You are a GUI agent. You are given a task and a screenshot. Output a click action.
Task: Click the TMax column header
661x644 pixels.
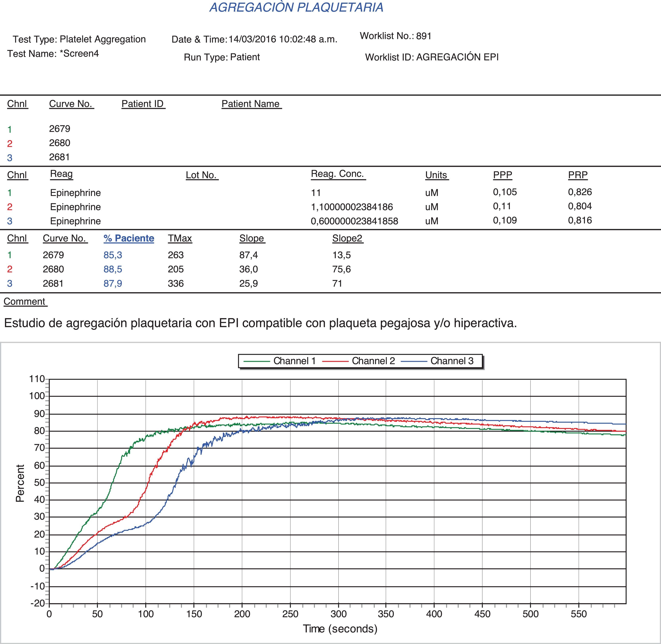click(180, 238)
